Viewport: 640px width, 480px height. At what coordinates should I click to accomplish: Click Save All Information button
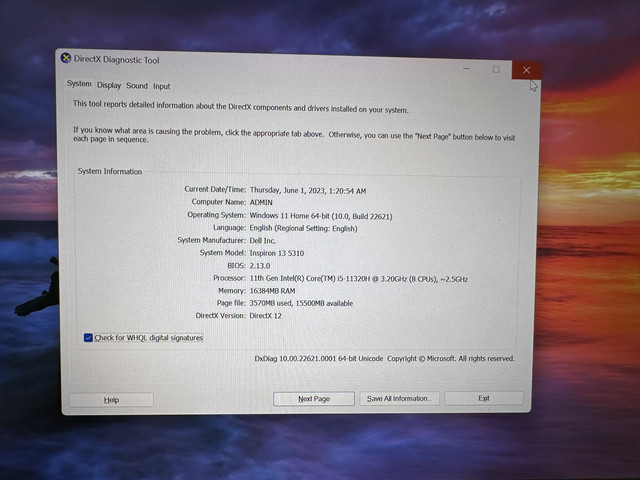point(399,398)
